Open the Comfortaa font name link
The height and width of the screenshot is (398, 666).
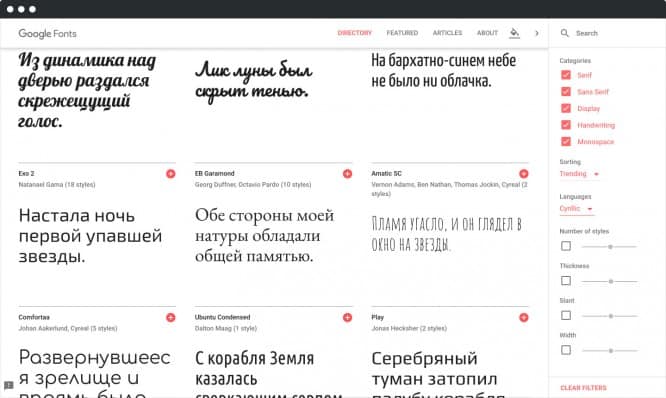(x=34, y=317)
